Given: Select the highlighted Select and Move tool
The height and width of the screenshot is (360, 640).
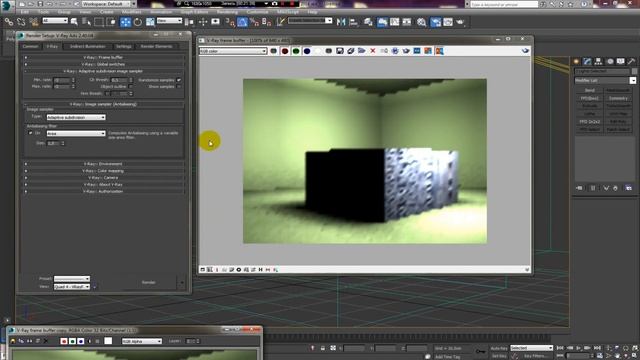Looking at the screenshot, I should pos(126,22).
